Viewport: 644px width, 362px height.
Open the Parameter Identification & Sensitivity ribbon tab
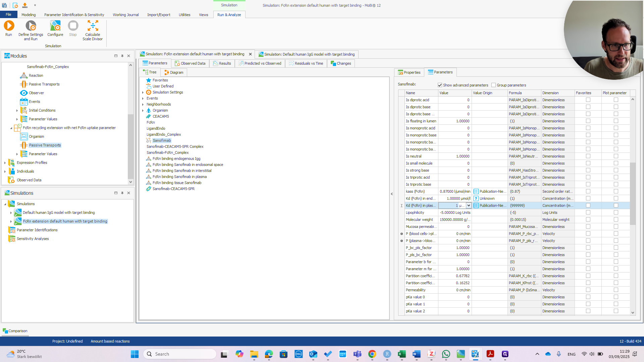coord(74,15)
